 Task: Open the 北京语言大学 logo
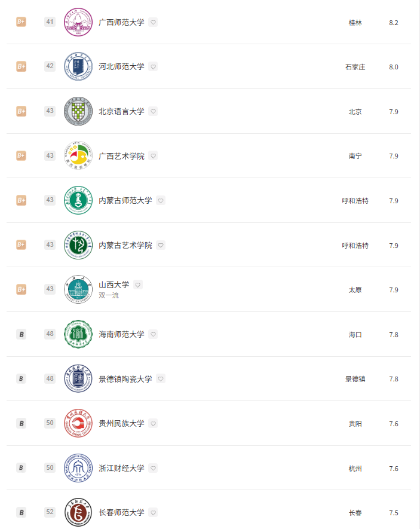pos(78,111)
